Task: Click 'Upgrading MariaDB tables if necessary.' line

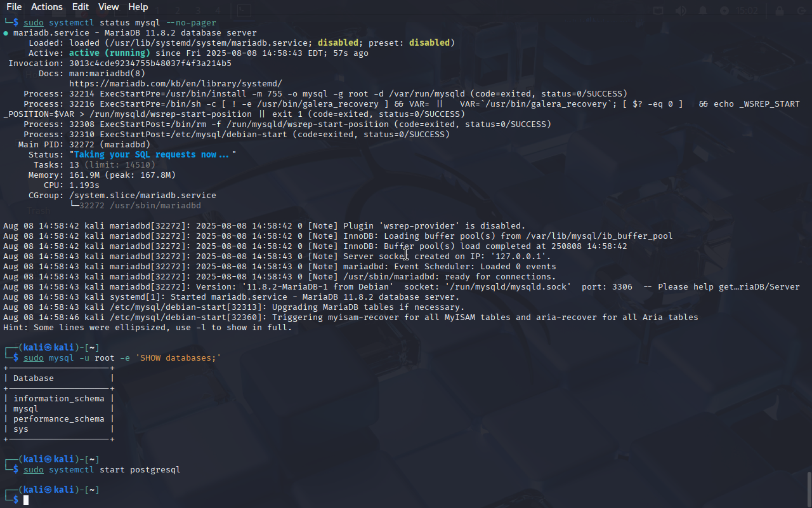Action: click(234, 307)
